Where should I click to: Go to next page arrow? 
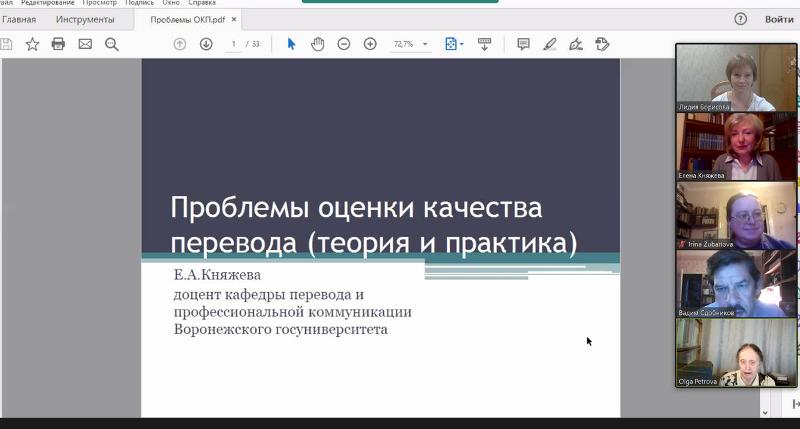(206, 44)
